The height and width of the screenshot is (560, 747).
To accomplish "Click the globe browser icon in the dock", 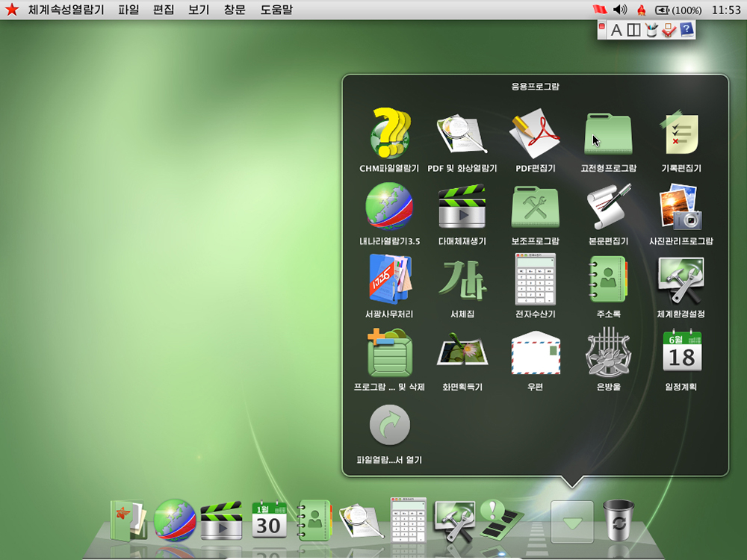I will pos(174,520).
